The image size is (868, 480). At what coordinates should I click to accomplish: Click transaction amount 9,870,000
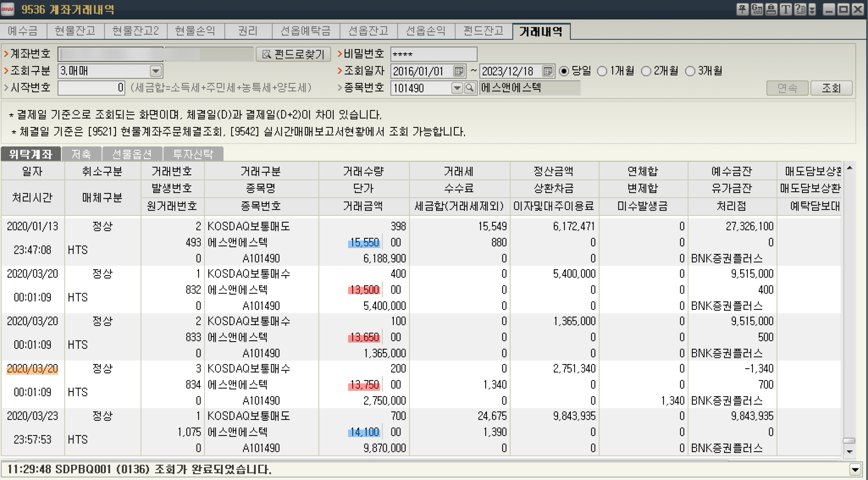point(385,448)
